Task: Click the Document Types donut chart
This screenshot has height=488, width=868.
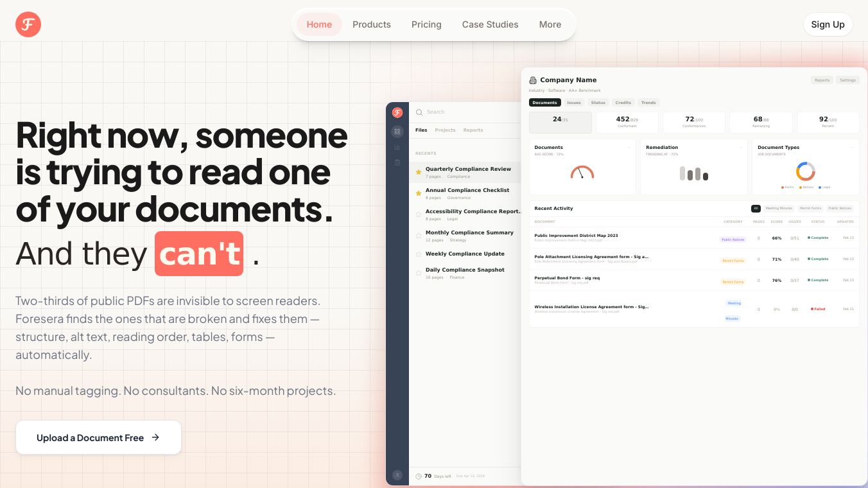Action: 806,171
